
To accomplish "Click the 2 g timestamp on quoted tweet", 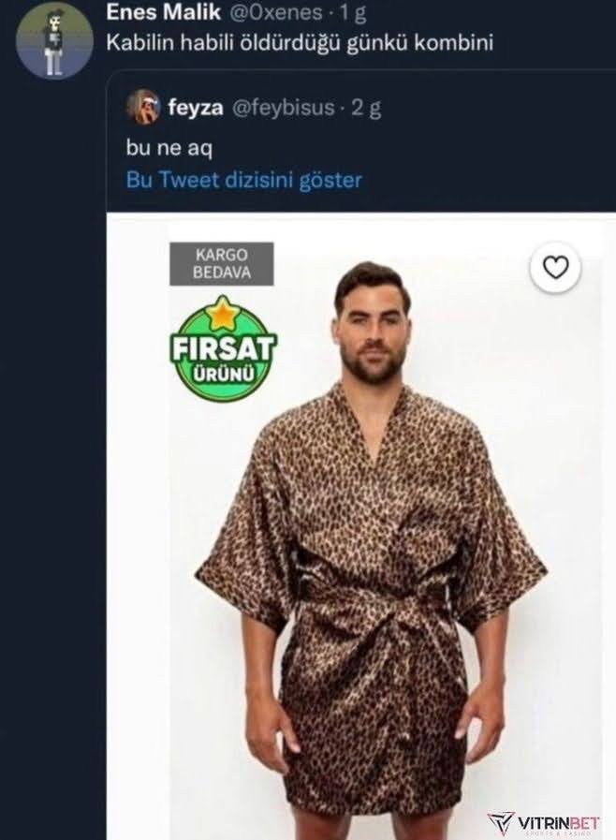I will click(366, 108).
